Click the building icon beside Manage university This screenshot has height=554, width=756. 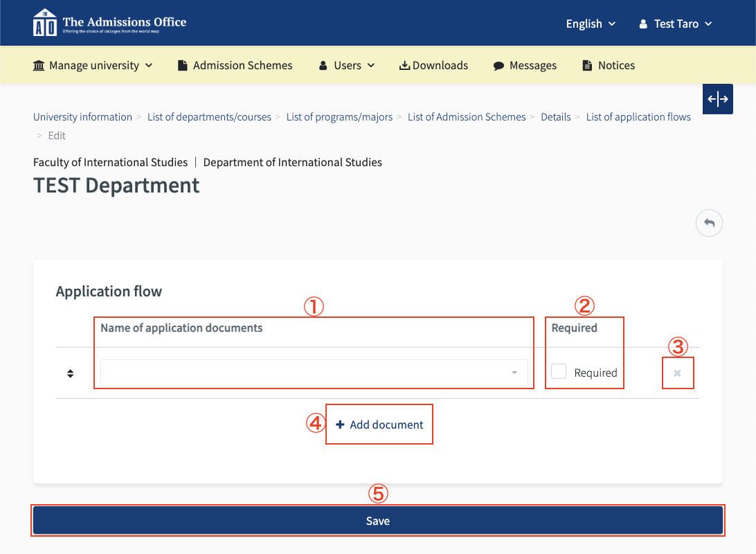point(39,65)
